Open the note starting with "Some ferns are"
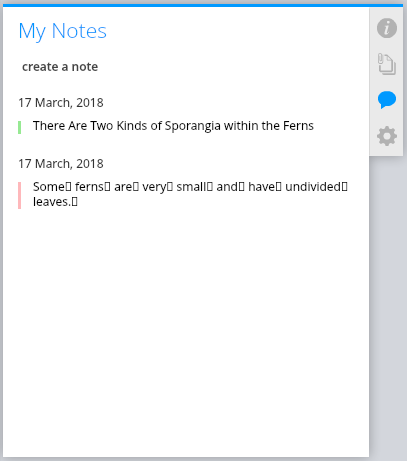 (190, 194)
